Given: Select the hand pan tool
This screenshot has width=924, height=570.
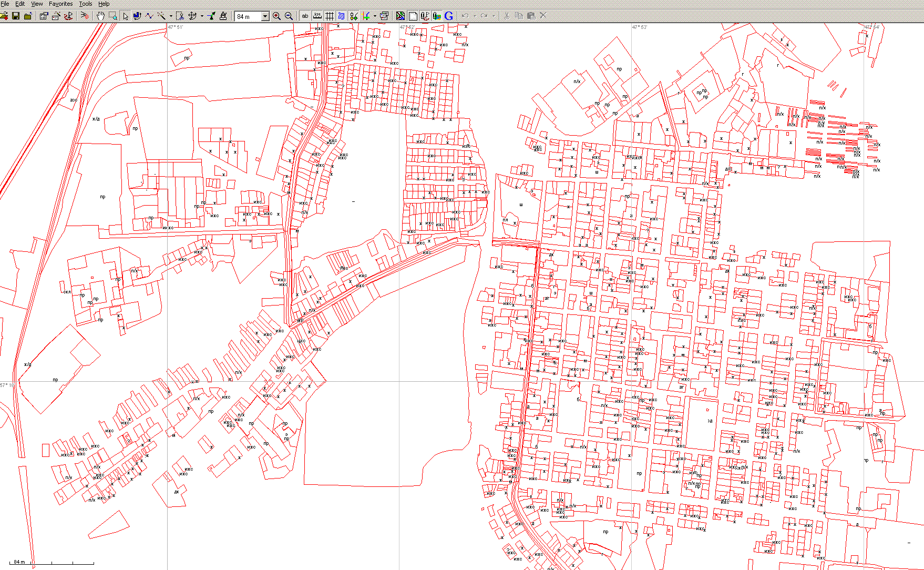Looking at the screenshot, I should pyautogui.click(x=100, y=16).
